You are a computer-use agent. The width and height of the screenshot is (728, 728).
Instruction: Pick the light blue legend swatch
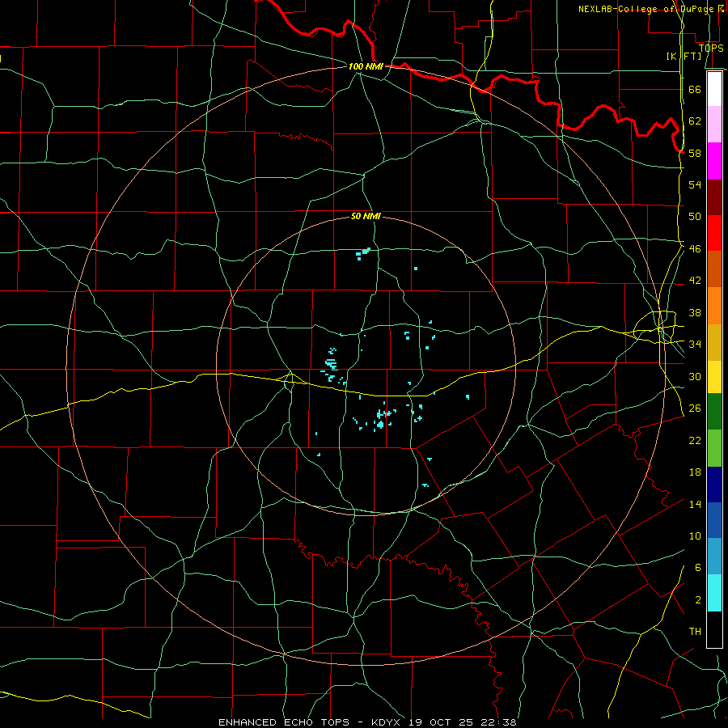[x=714, y=557]
